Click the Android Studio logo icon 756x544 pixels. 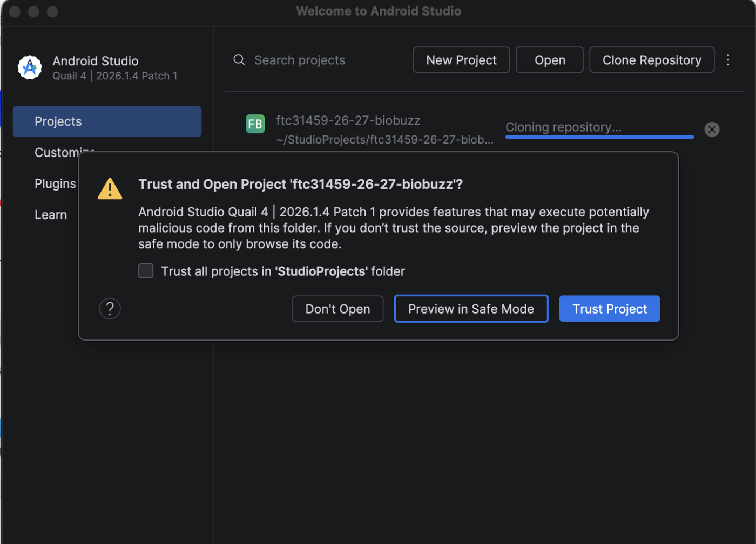click(30, 67)
